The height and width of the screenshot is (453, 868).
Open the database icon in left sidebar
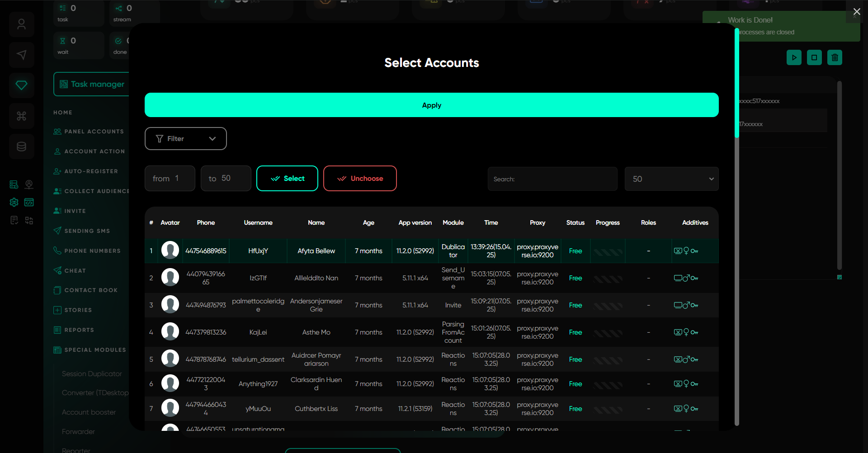21,146
